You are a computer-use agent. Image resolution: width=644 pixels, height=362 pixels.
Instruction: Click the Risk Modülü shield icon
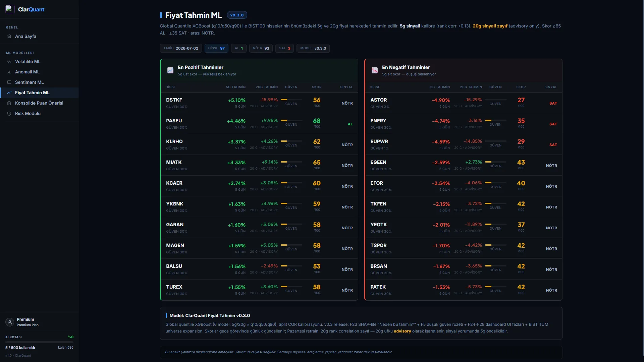click(x=9, y=114)
